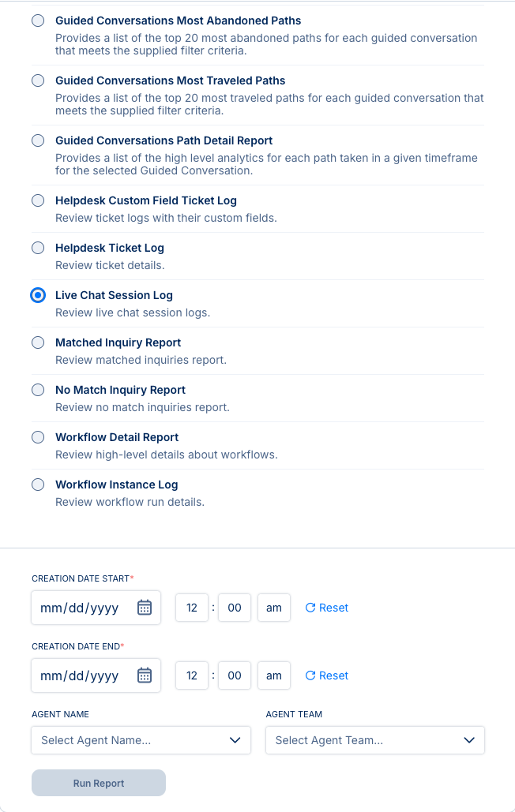Reset the Creation Date End time
Image resolution: width=515 pixels, height=812 pixels.
326,675
